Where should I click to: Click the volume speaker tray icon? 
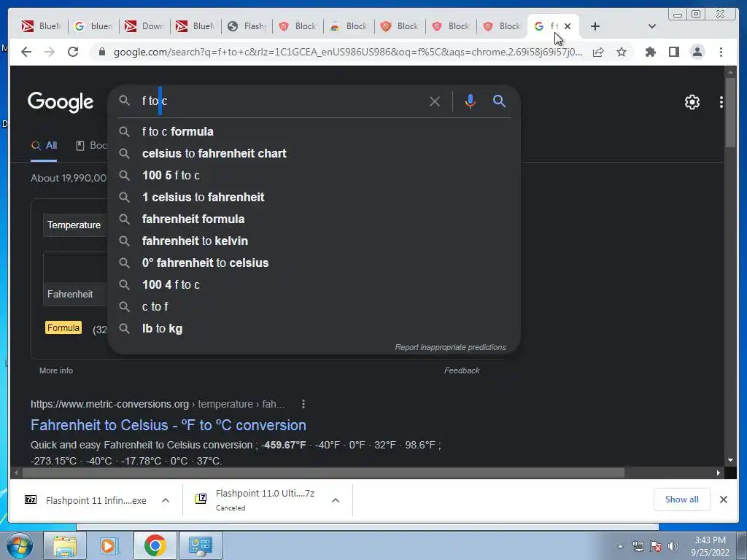(x=673, y=546)
